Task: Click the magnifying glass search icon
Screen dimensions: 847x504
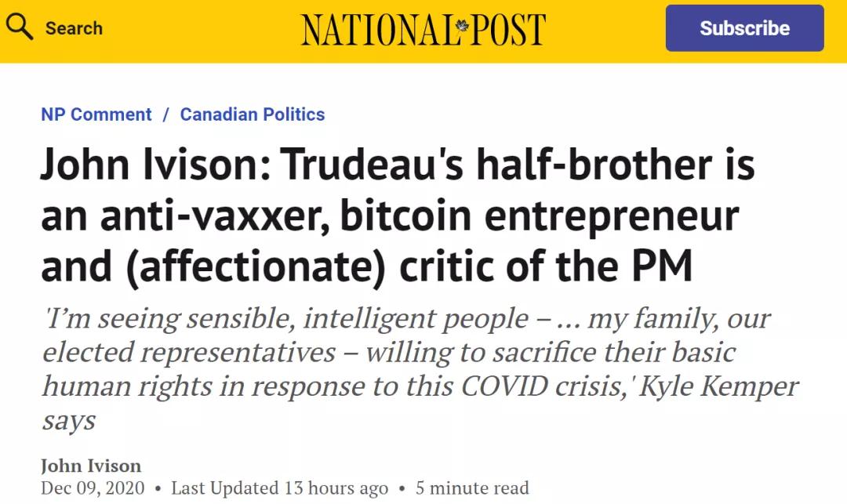Action: click(x=20, y=27)
